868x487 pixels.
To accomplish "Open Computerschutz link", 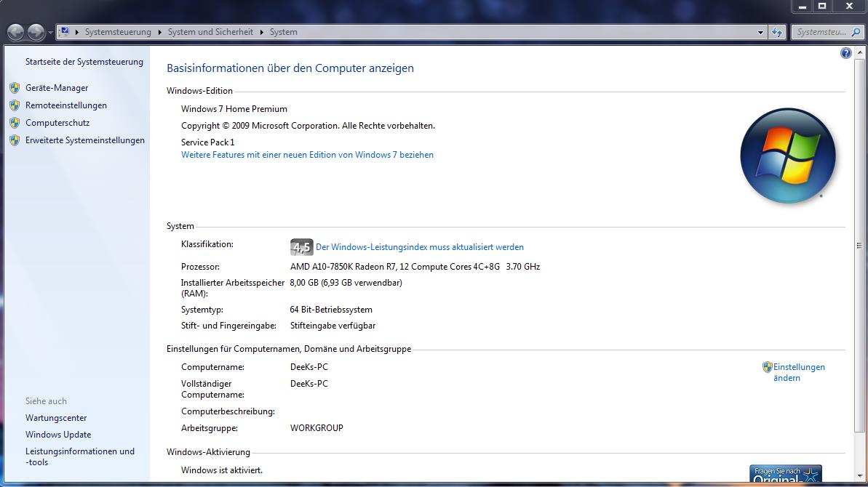I will coord(57,123).
